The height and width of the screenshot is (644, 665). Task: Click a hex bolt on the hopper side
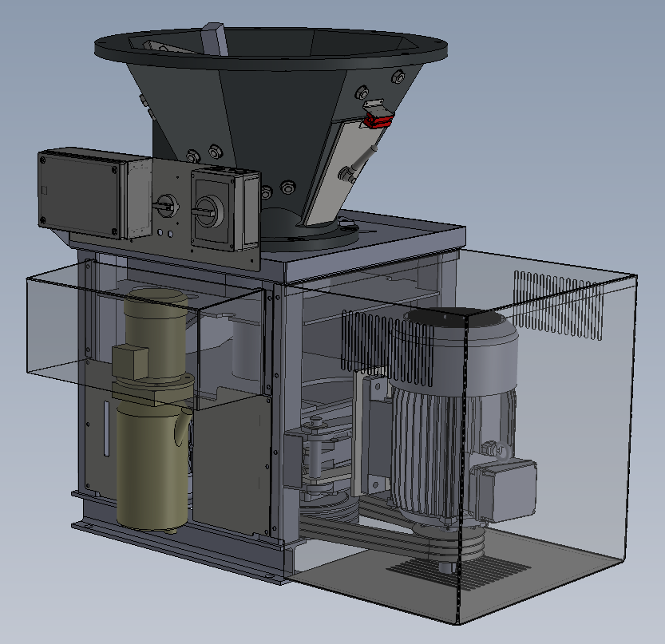(x=214, y=150)
